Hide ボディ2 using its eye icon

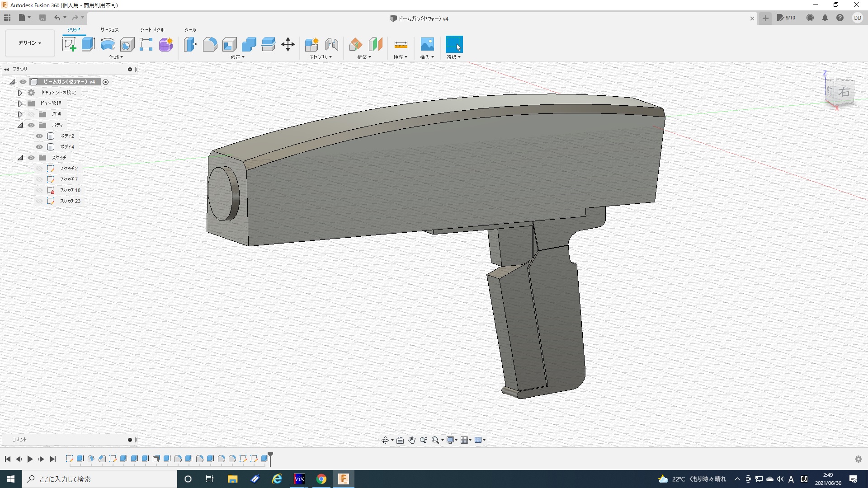[x=39, y=136]
